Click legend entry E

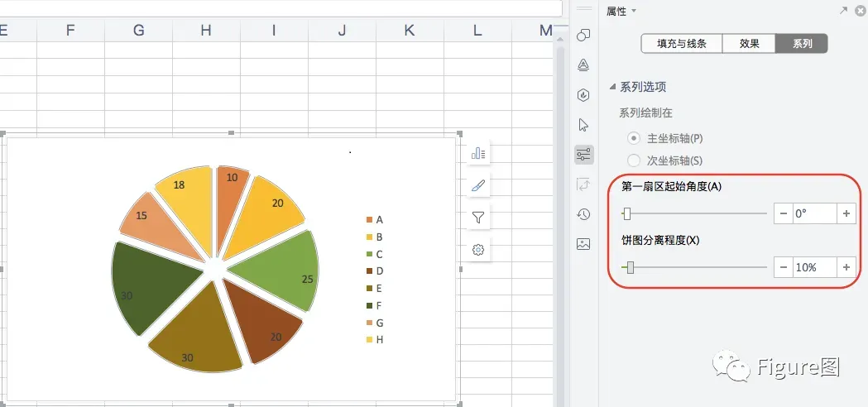(x=375, y=289)
